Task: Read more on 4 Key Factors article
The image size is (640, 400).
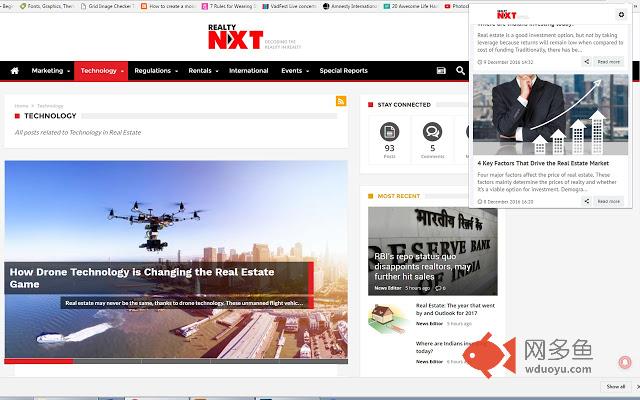Action: (x=609, y=201)
